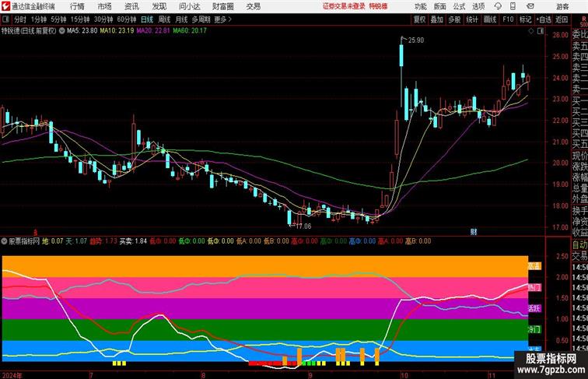The width and height of the screenshot is (588, 379).
Task: Open the 交易 menu
Action: point(253,6)
